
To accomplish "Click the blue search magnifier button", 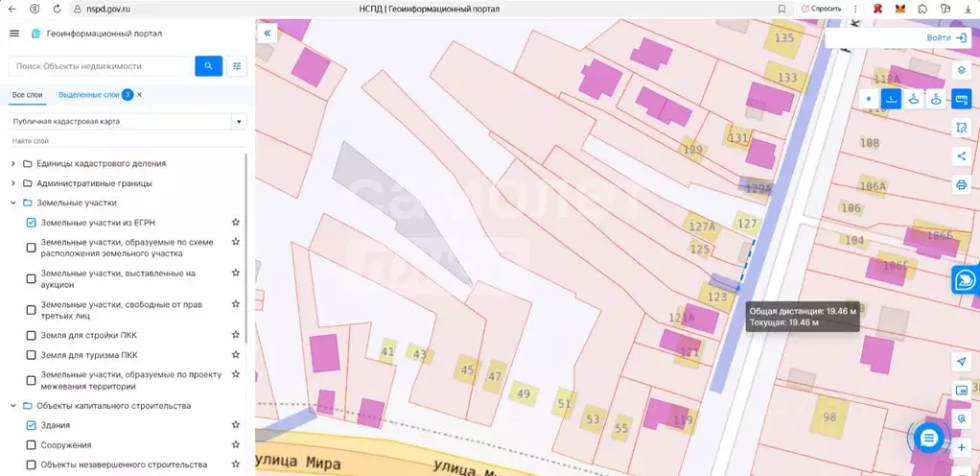I will point(208,65).
